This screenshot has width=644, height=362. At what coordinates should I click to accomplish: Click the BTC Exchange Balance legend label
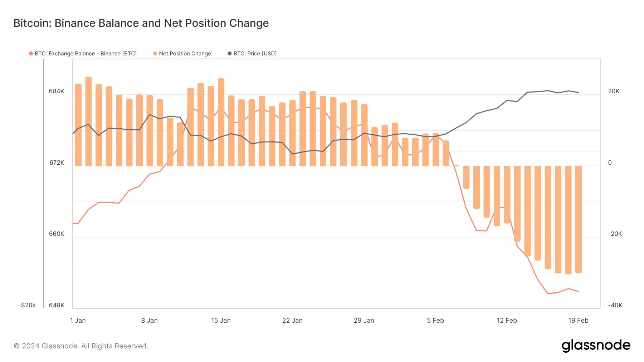pos(86,54)
